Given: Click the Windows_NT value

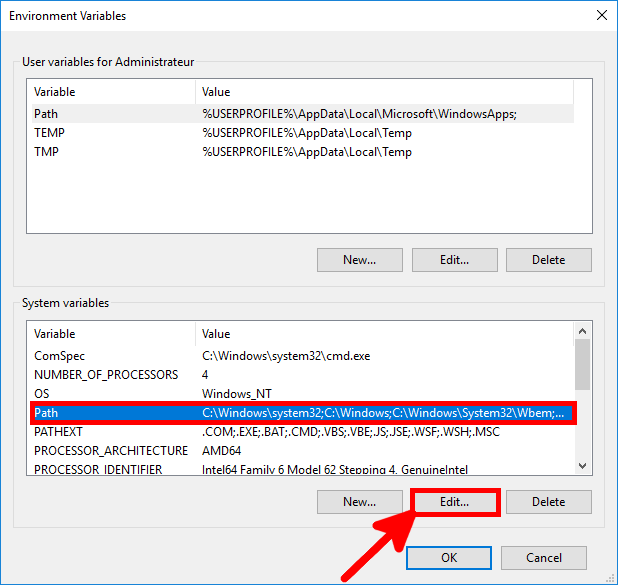Looking at the screenshot, I should (237, 394).
